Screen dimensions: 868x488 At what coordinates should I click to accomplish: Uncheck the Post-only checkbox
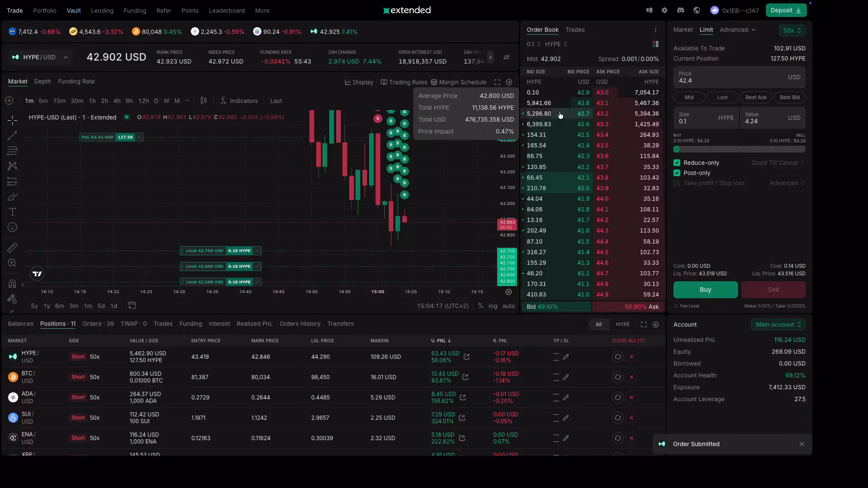coord(677,173)
